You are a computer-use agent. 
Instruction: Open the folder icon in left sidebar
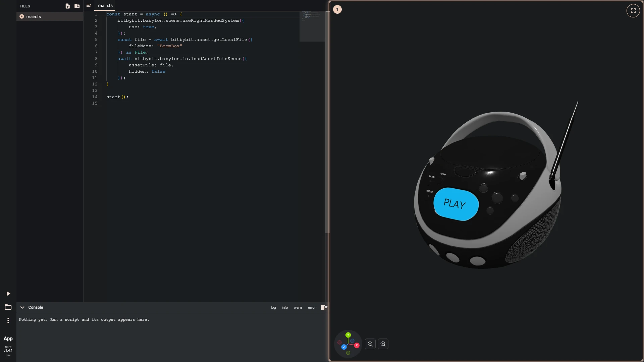point(8,307)
